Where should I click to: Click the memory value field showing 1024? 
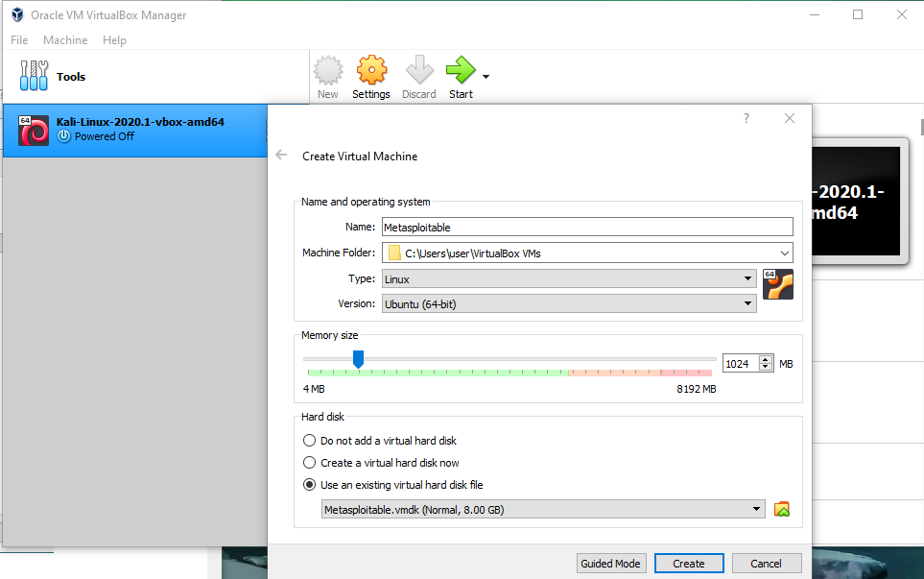click(741, 364)
